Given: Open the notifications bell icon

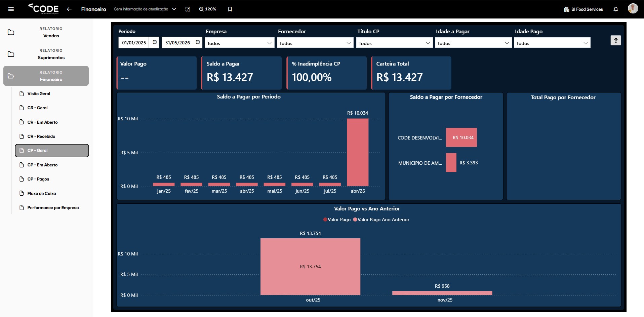Looking at the screenshot, I should pos(616,9).
